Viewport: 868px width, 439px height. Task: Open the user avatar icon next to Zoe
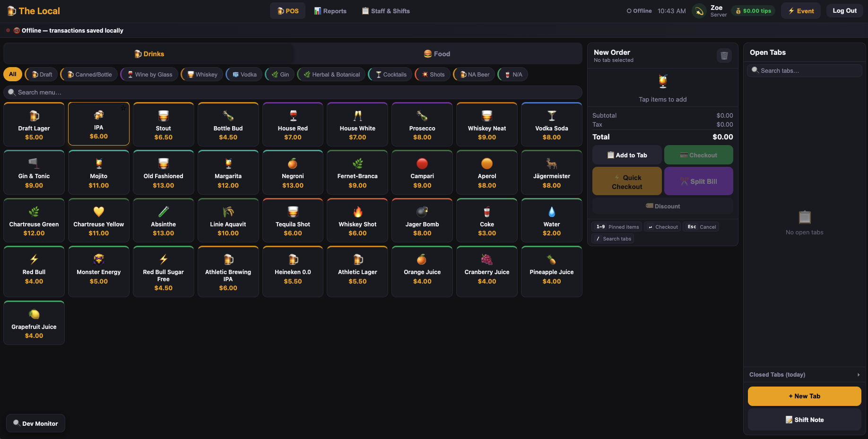[x=699, y=11]
